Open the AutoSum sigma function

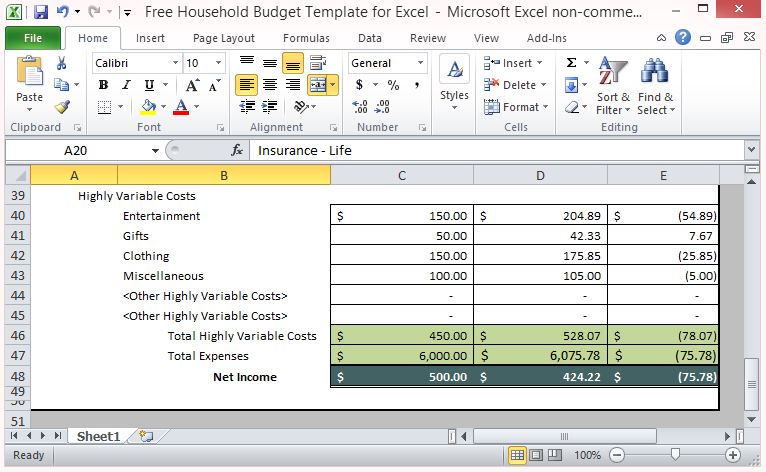tap(571, 63)
